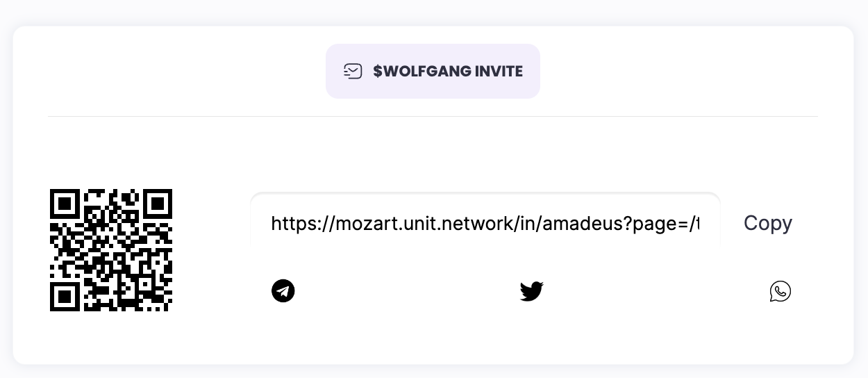Share the invite via Telegram

(283, 290)
